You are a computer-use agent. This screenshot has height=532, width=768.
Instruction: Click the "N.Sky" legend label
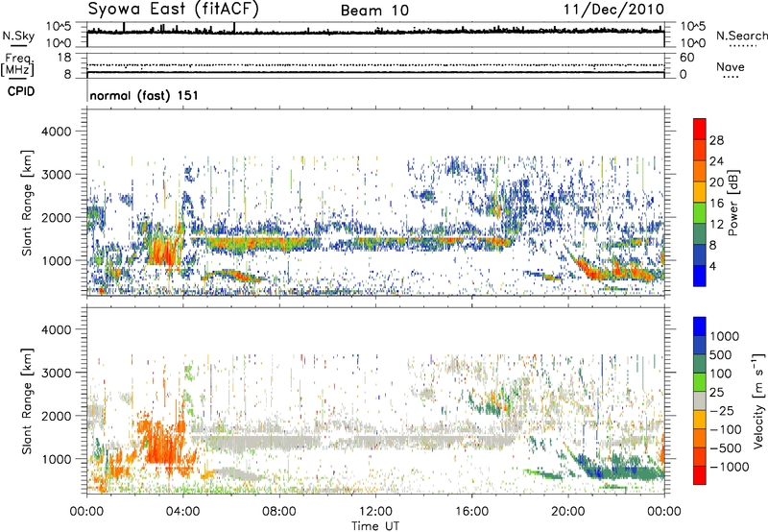(18, 36)
